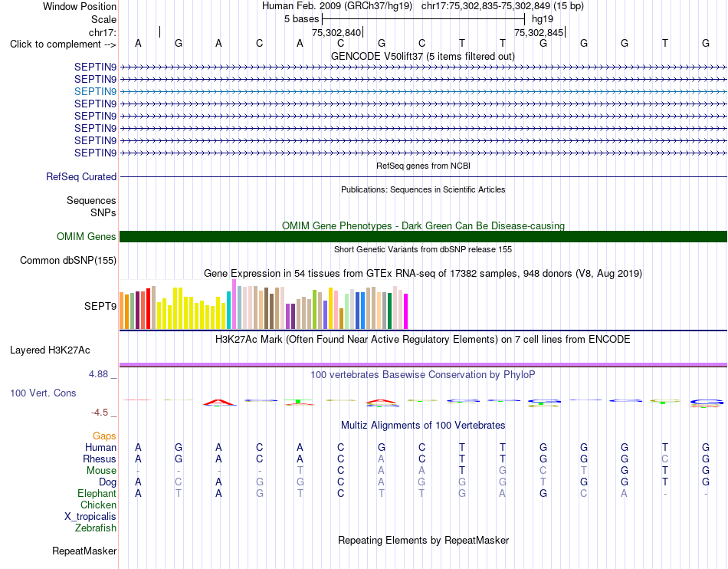Click the Common dbSNP(155) track label

pos(67,260)
